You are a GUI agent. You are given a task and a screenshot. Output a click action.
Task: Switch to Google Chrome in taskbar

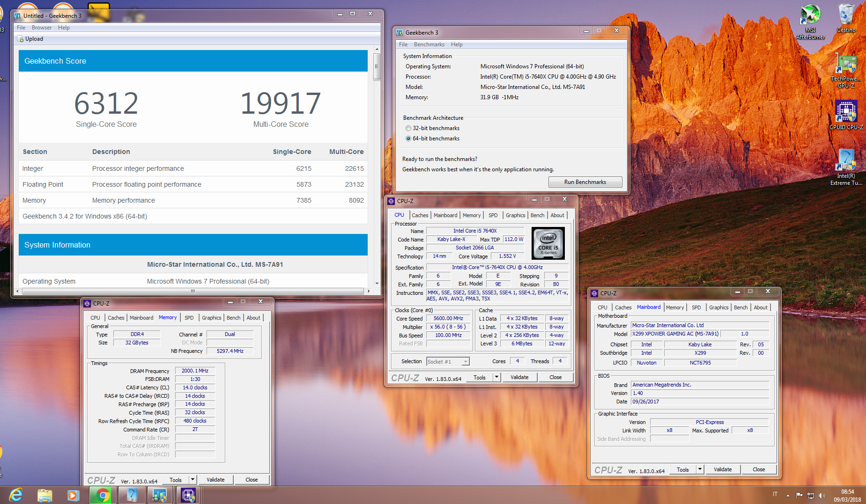103,495
